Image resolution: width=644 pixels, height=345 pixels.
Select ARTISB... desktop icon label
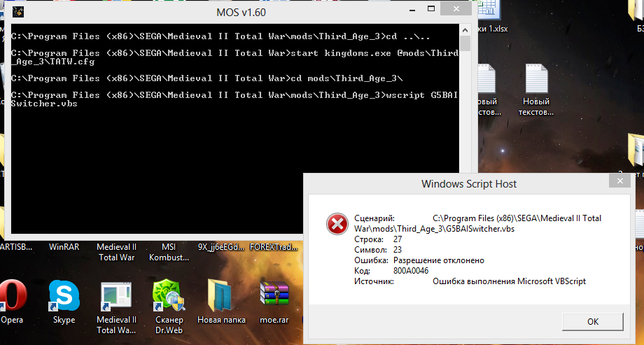pos(16,247)
